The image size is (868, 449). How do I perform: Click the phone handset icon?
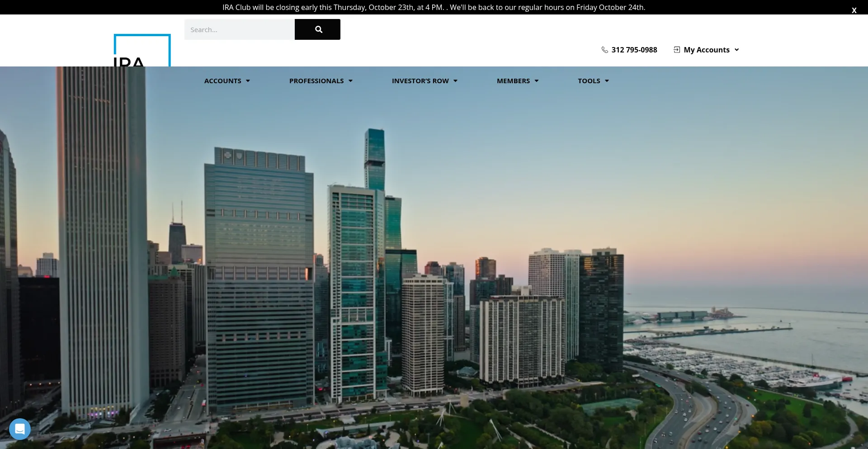(604, 50)
